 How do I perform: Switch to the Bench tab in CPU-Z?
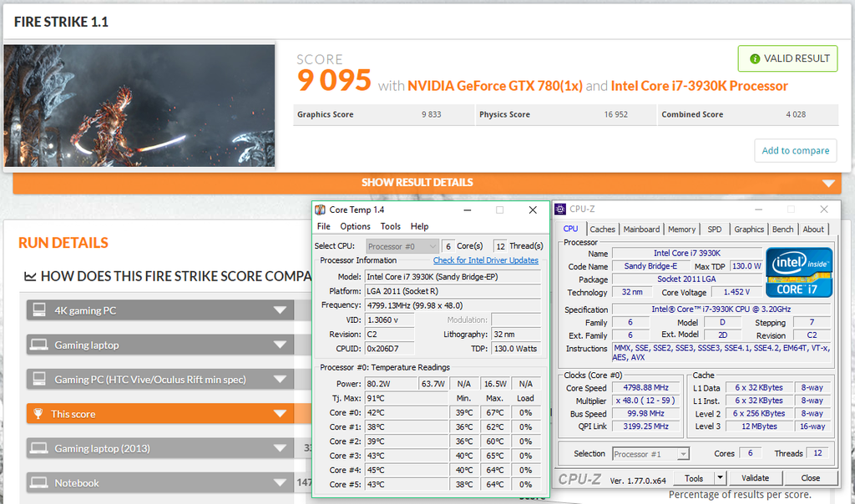point(782,229)
